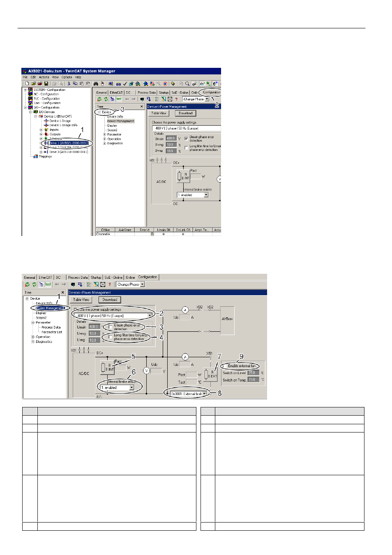The image size is (392, 555).
Task: Expand the SYSTEM - Configuration tree node
Action: 25,90
